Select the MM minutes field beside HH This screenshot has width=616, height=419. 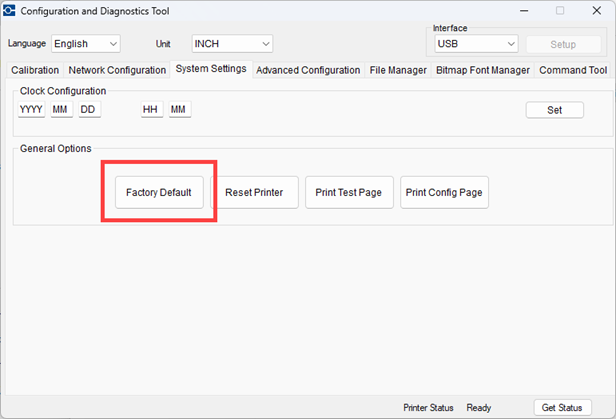[179, 109]
